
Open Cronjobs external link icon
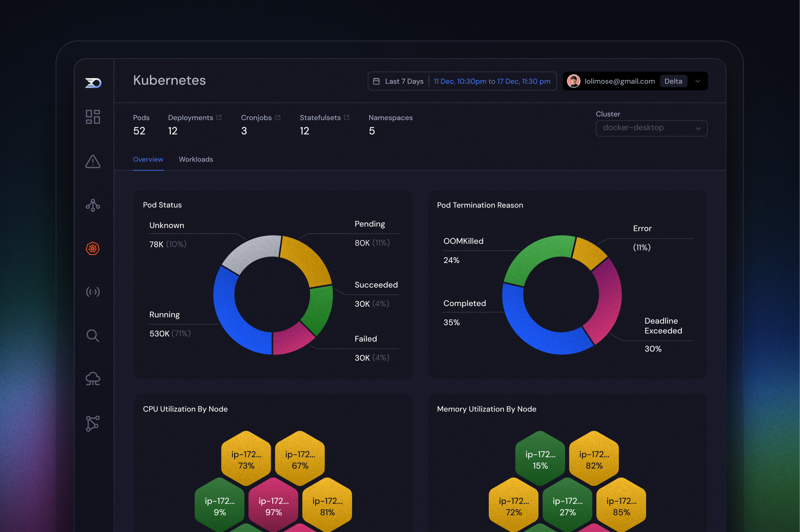click(x=278, y=117)
